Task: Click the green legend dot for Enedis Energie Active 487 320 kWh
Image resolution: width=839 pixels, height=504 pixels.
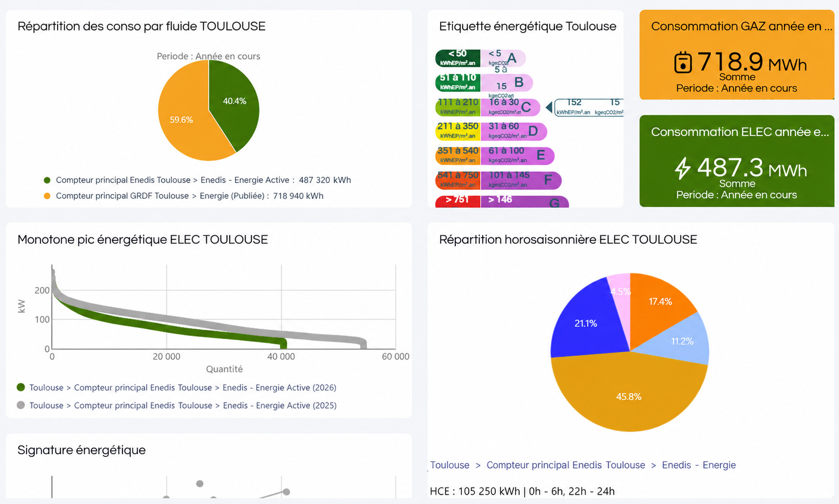Action: [x=47, y=180]
